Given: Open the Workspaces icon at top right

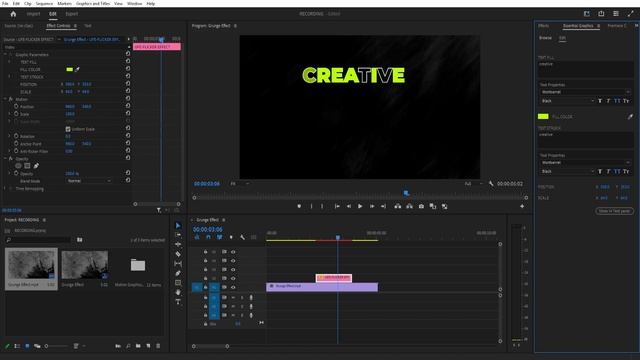Looking at the screenshot, I should click(616, 13).
